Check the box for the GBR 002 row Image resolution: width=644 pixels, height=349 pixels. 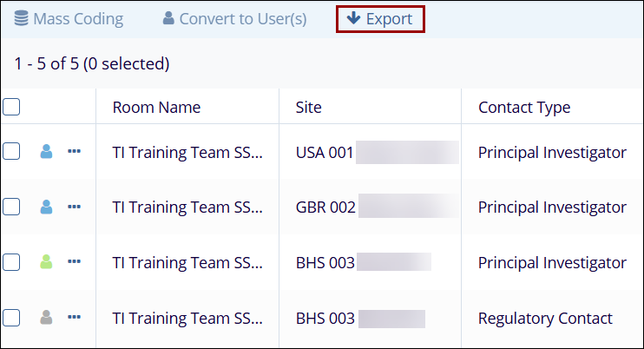tap(11, 207)
